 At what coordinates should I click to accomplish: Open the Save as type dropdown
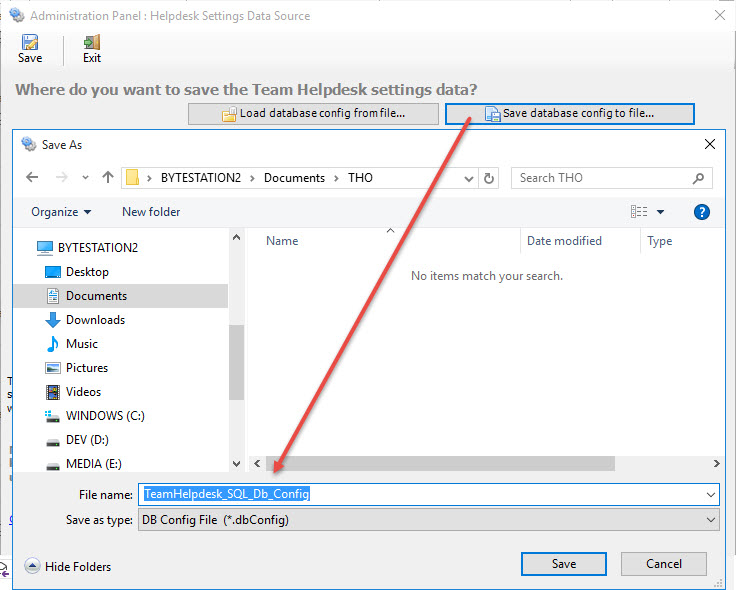[x=711, y=520]
